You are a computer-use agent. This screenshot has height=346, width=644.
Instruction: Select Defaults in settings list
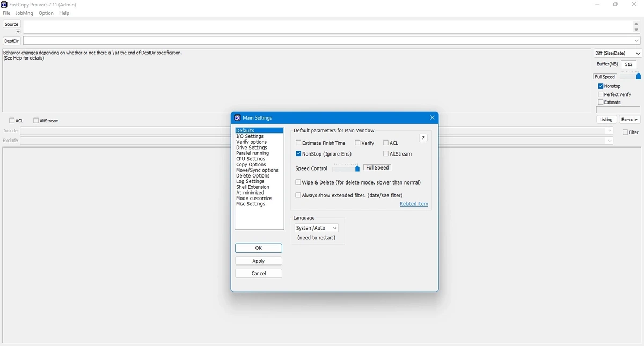(x=259, y=130)
